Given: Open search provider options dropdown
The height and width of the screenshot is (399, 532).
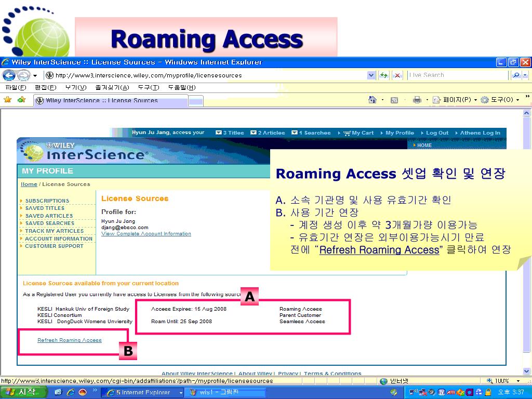Looking at the screenshot, I should click(x=525, y=75).
